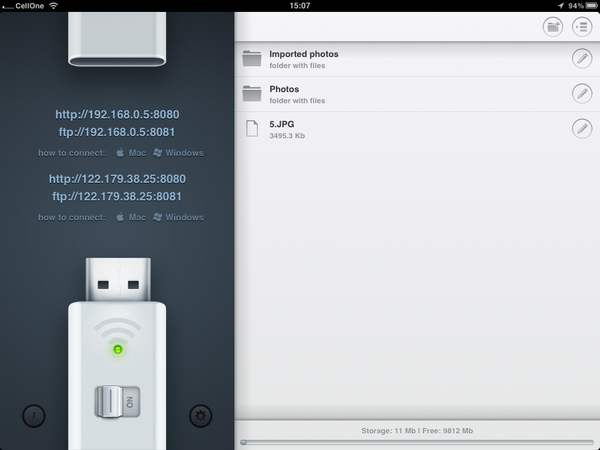The image size is (600, 450).
Task: Show Mac connection help under 122.179.38.25
Action: coord(131,217)
